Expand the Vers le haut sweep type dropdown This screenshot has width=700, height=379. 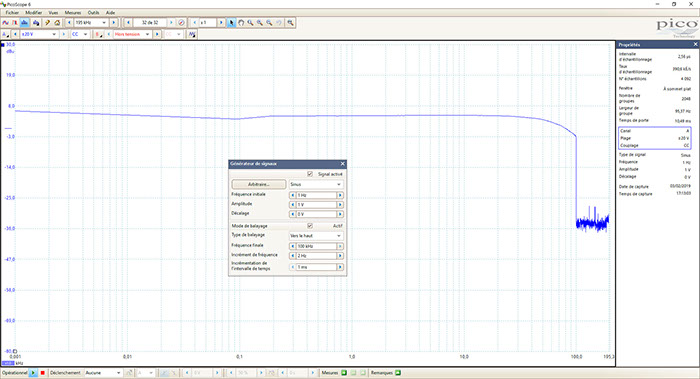point(316,236)
